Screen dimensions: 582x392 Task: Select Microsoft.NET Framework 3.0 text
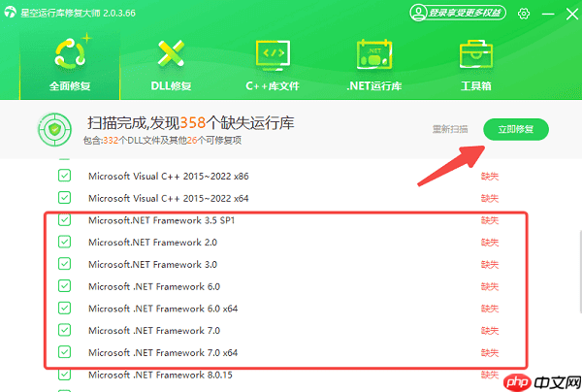click(x=152, y=265)
